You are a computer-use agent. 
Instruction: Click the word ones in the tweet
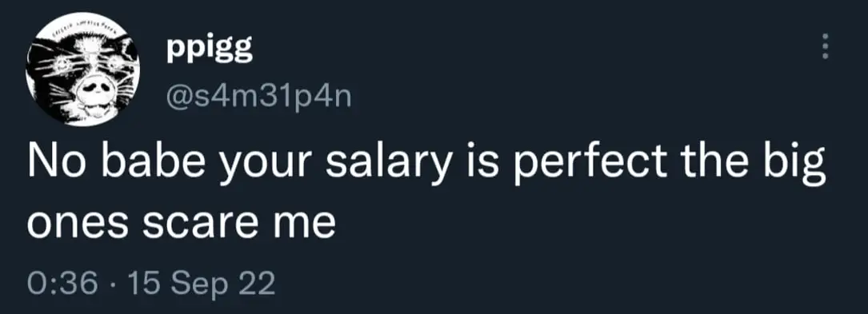point(78,225)
